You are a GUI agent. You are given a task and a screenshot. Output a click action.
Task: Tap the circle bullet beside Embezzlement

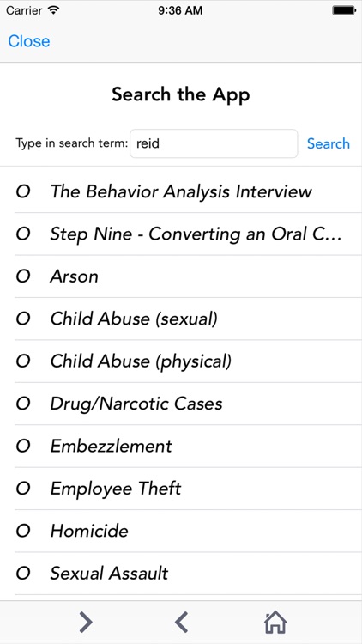coord(23,446)
